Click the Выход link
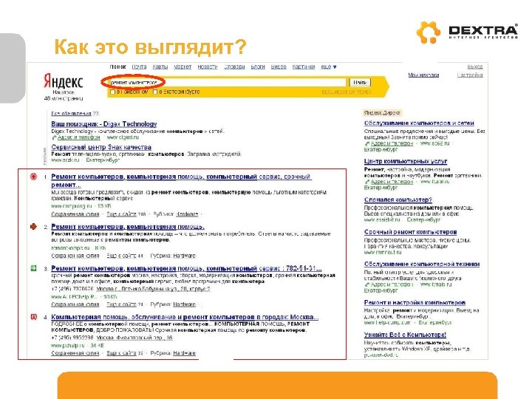 click(x=475, y=66)
